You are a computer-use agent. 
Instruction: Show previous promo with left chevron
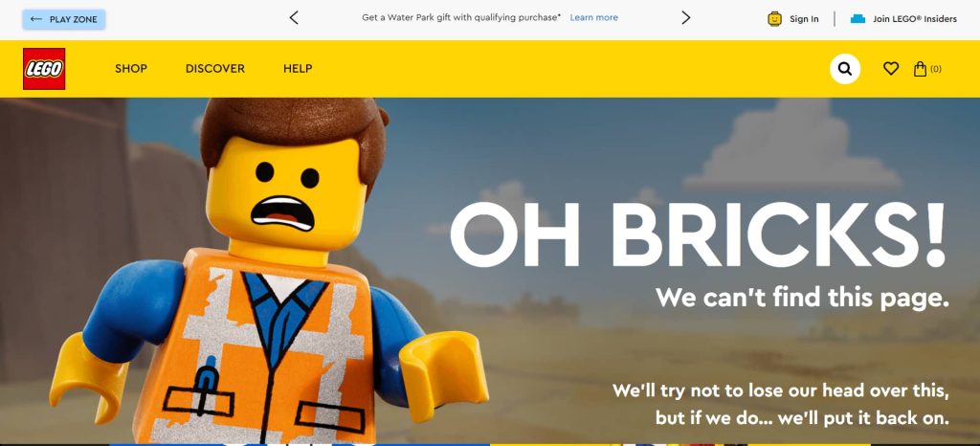coord(294,18)
